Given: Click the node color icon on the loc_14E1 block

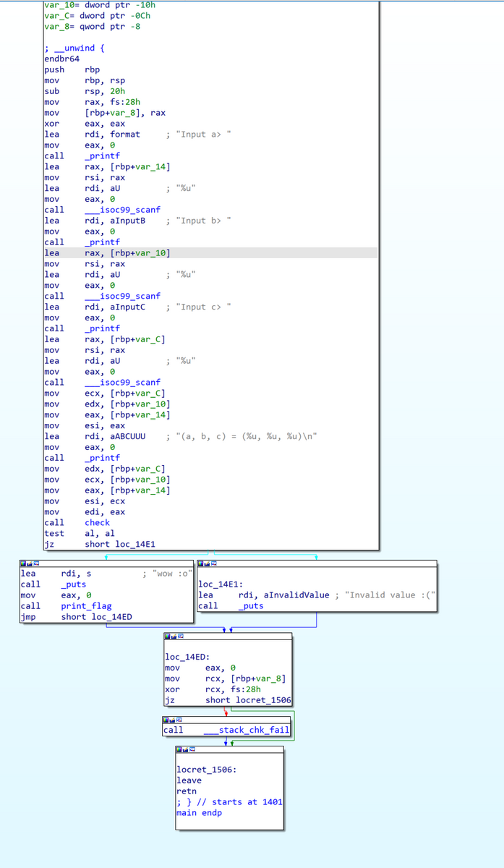Looking at the screenshot, I should coord(200,563).
